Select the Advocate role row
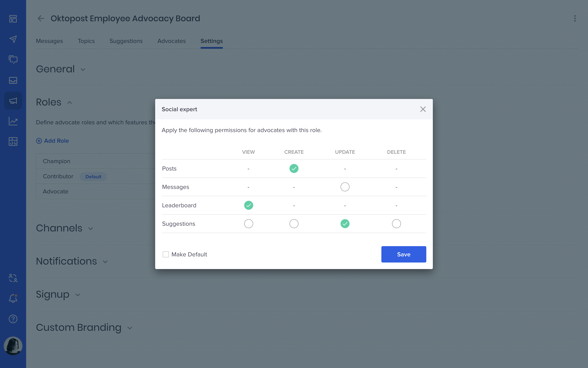 tap(96, 191)
